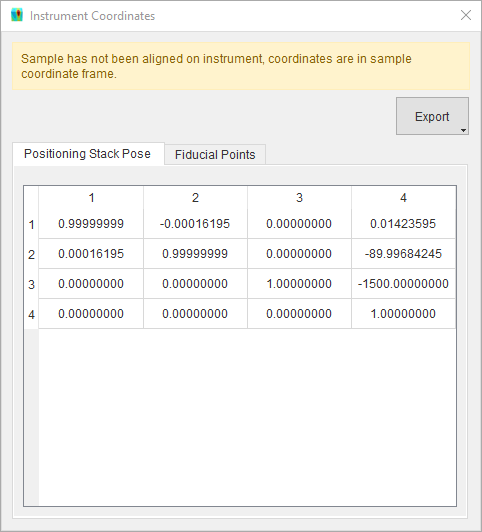Click cell 1.00000000 in row 4
Screen dimensions: 482x532
tap(403, 314)
